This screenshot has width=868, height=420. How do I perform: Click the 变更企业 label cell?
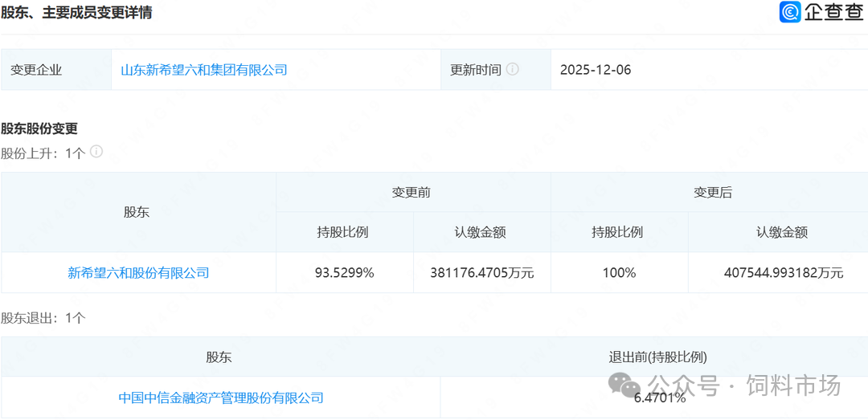click(56, 70)
